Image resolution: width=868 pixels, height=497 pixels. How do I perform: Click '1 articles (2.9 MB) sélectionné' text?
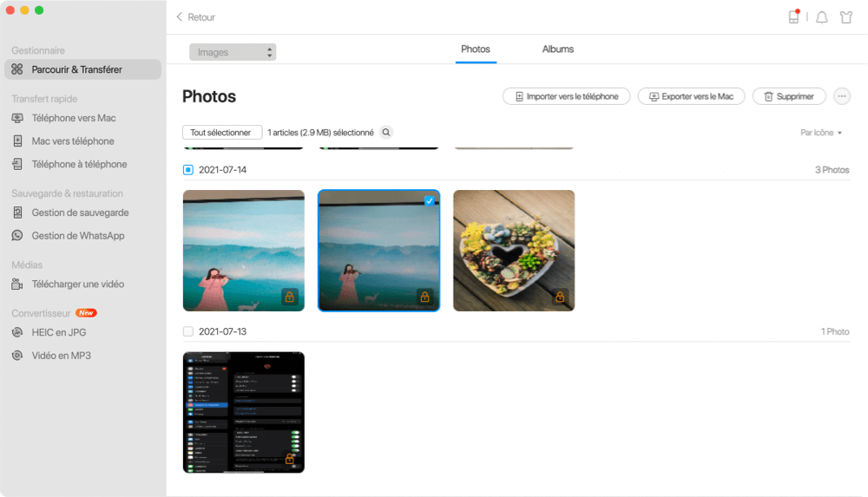(320, 133)
